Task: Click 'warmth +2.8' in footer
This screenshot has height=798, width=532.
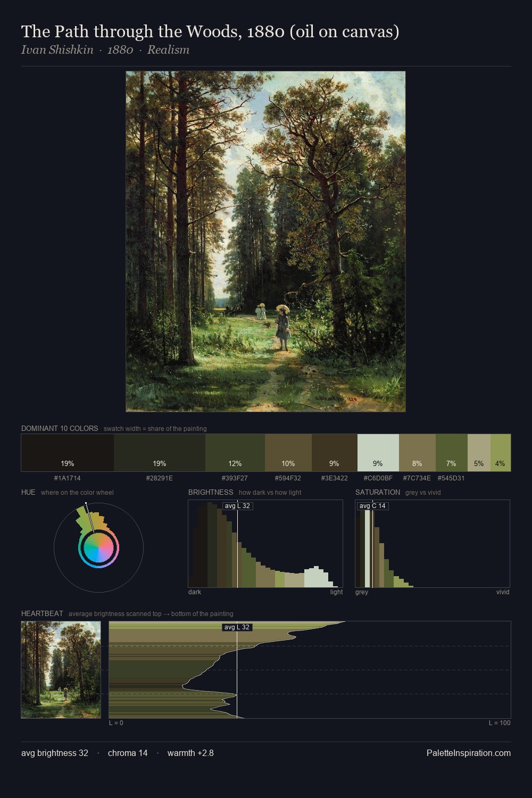Action: pos(190,753)
